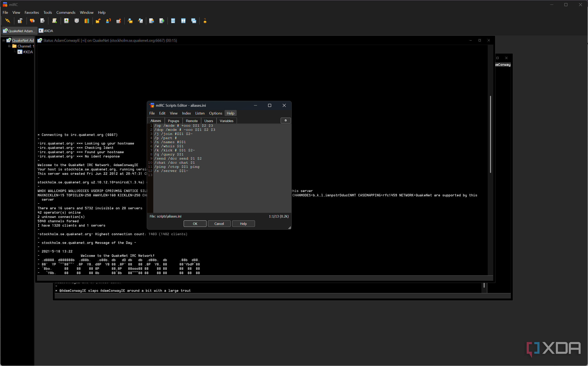Screen dimensions: 588x366
Task: Click the Help button in Scripts Editor
Action: point(243,224)
